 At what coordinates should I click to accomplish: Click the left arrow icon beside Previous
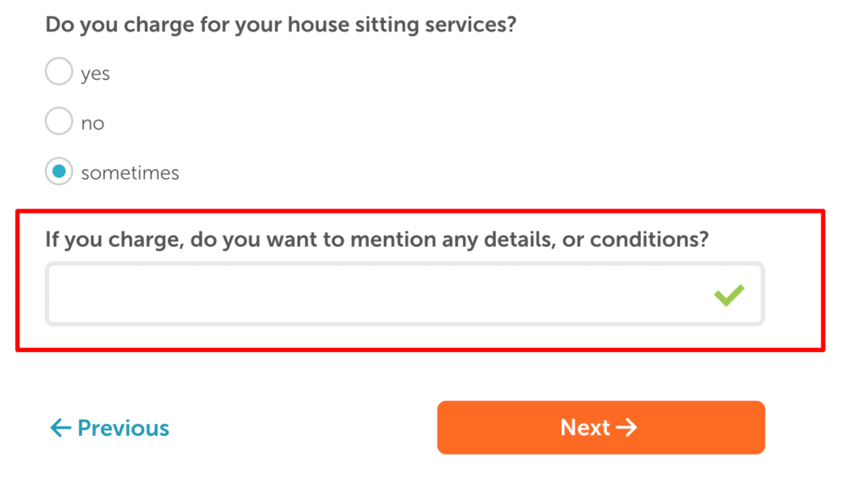[60, 428]
